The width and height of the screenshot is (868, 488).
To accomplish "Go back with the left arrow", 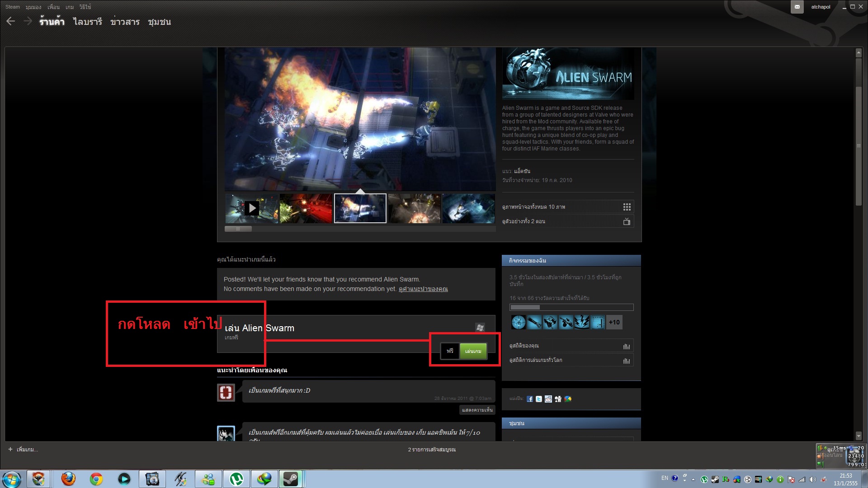I will point(11,21).
